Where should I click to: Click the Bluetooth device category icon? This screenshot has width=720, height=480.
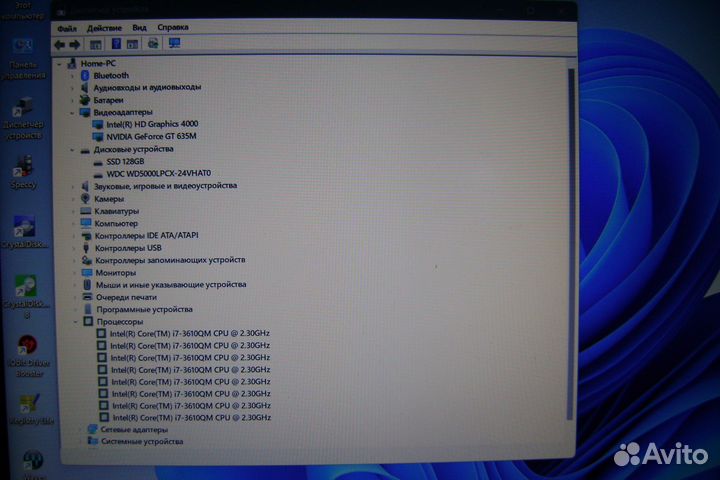[85, 75]
